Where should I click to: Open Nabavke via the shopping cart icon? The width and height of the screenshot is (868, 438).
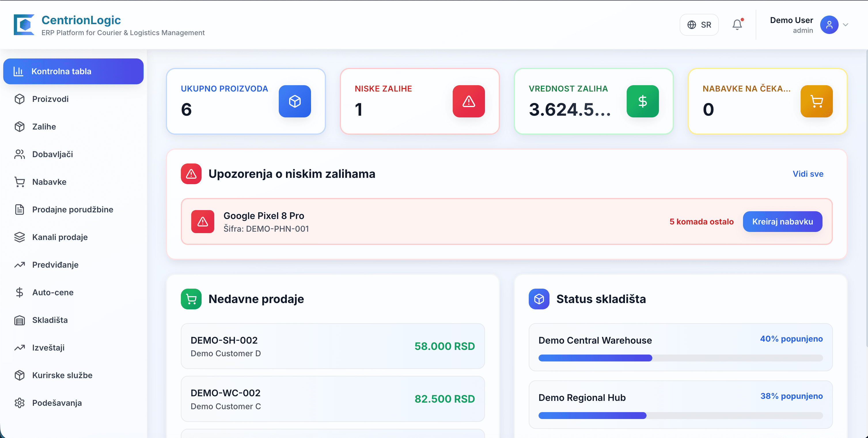[19, 182]
